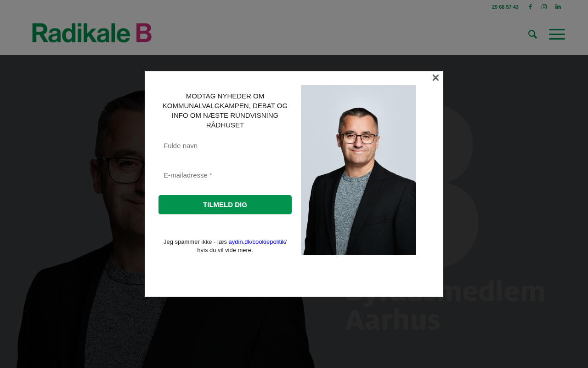
Task: Open the aydin.dk/cookiepolitik/ link
Action: click(x=258, y=242)
